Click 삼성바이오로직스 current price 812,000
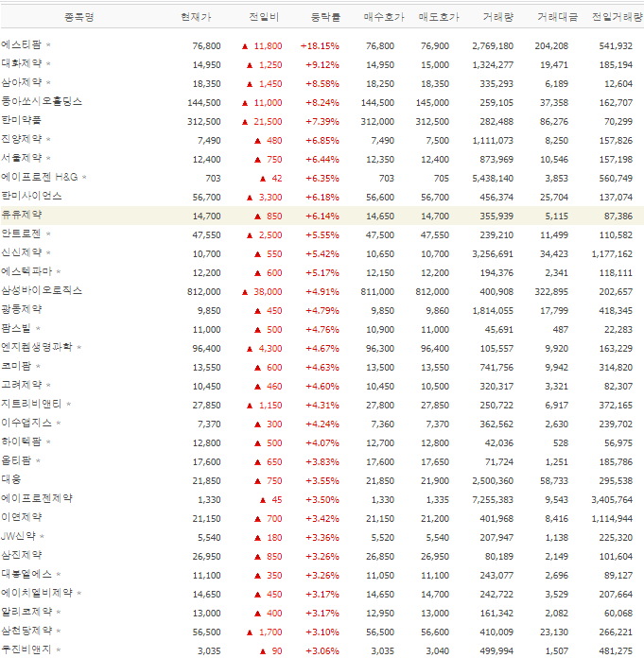Viewport: 644px width, 658px height. [204, 291]
